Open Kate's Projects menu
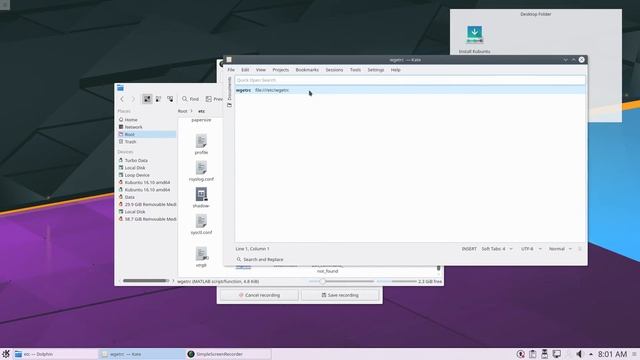Image resolution: width=640 pixels, height=360 pixels. pyautogui.click(x=280, y=70)
